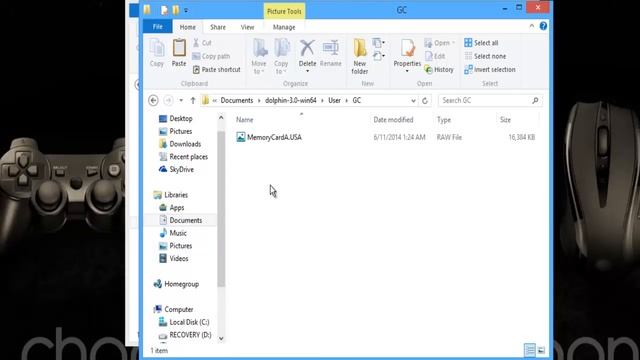Sort by the Size column
The height and width of the screenshot is (360, 640).
coord(505,120)
